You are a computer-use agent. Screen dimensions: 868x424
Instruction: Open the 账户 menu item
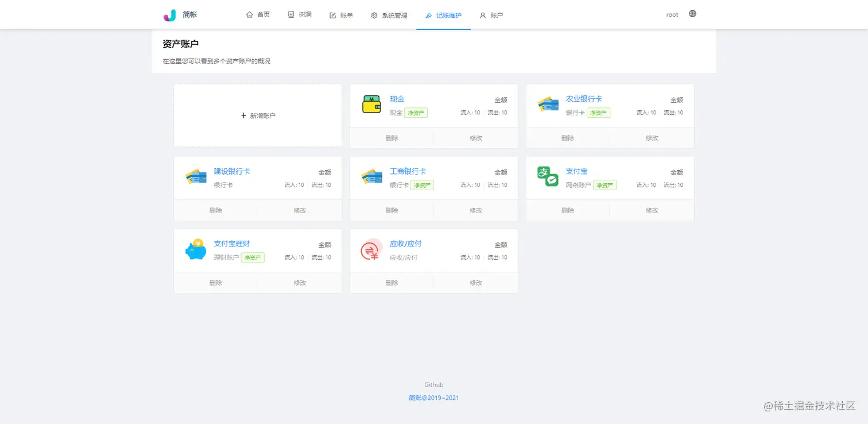coord(491,15)
